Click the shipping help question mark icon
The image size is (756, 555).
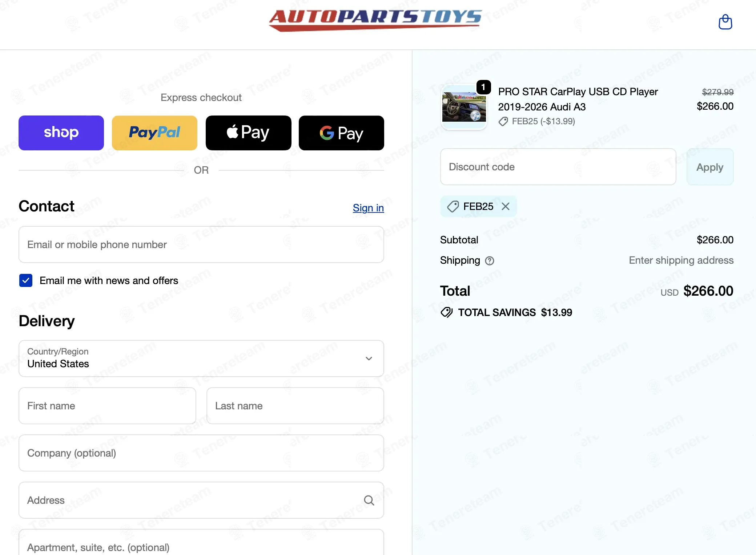point(490,261)
